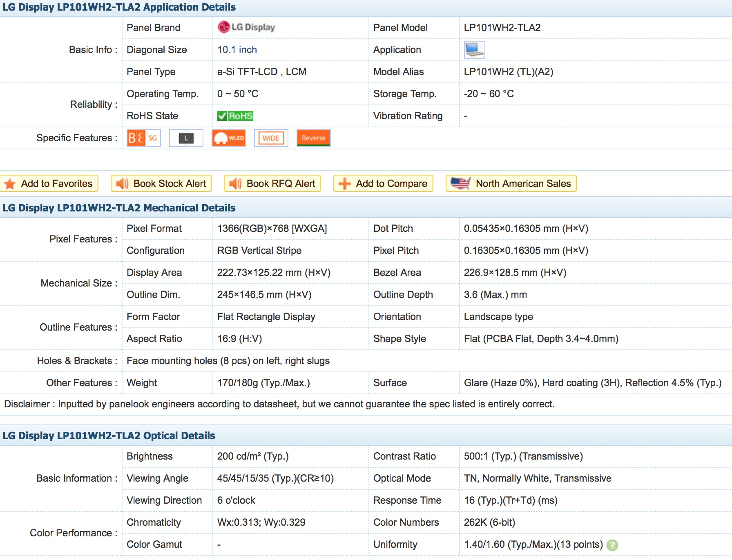
Task: Click bezel area 226.9×128.5 mm value
Action: (x=515, y=273)
